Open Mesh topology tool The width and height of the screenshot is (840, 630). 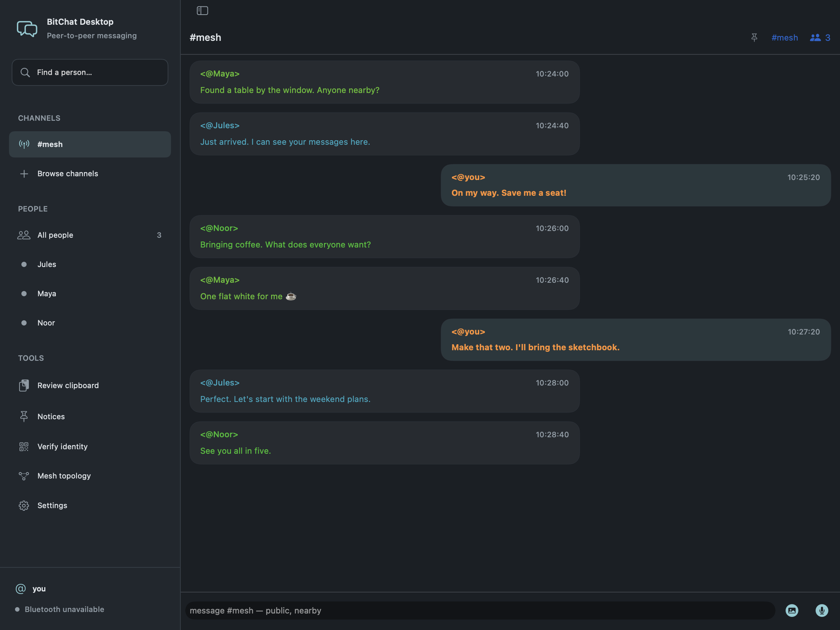coord(90,476)
